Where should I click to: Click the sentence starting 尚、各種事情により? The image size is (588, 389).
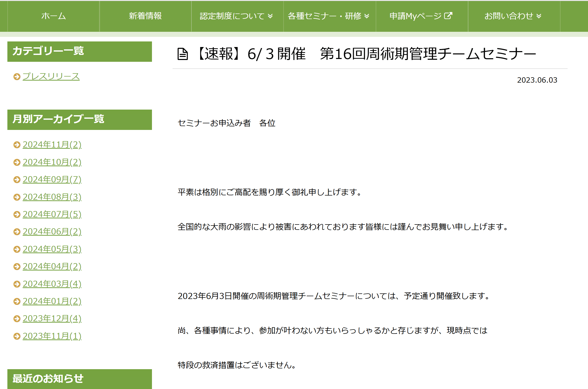tap(332, 331)
